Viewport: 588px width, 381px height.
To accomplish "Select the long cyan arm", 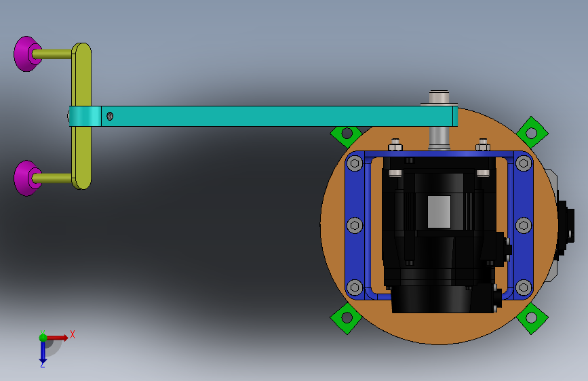I will tap(277, 116).
